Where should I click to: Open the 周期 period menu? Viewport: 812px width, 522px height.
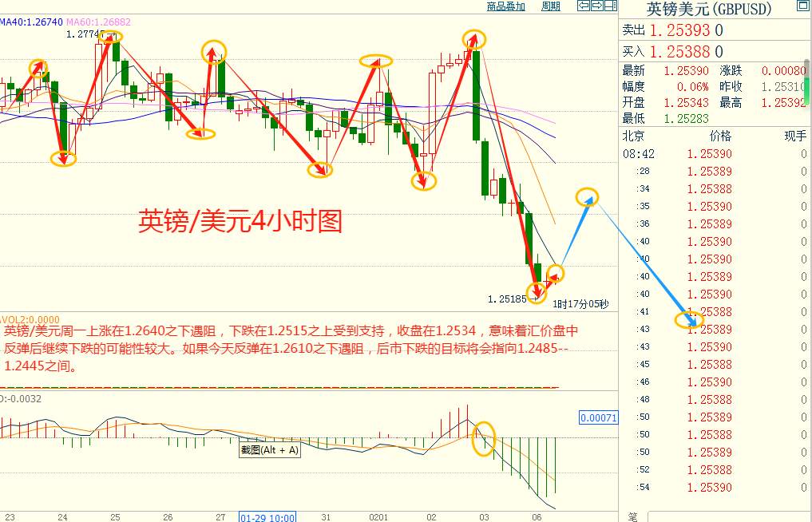coord(550,6)
